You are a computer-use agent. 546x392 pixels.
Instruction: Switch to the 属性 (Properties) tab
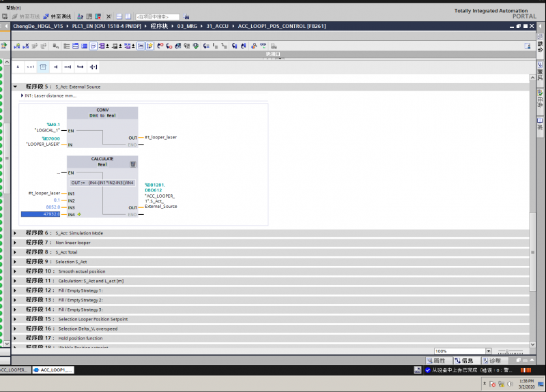pyautogui.click(x=436, y=360)
